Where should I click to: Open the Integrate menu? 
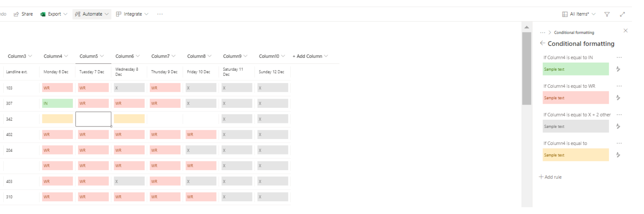pos(132,14)
